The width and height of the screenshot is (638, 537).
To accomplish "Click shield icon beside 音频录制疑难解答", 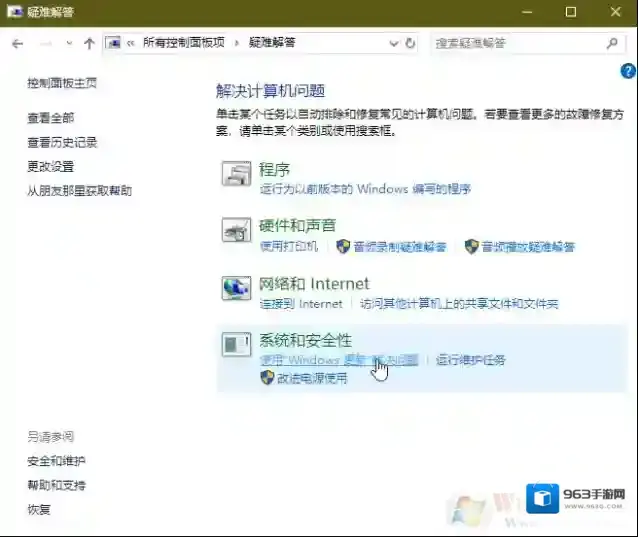I will tap(343, 247).
